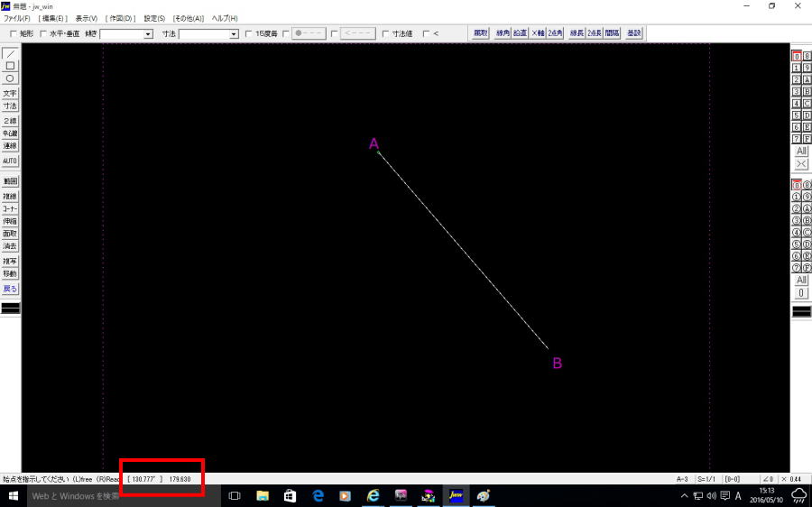Open the 寸法 dimension dropdown in control bar

[x=234, y=34]
